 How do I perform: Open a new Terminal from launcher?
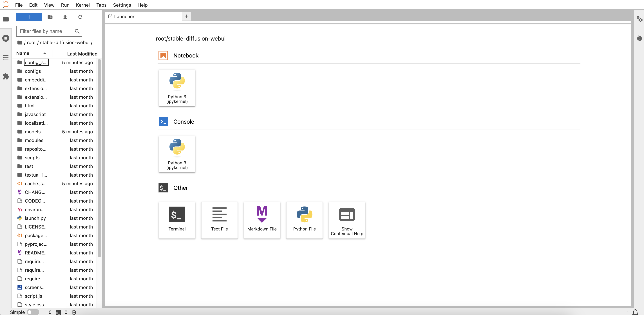(x=177, y=220)
